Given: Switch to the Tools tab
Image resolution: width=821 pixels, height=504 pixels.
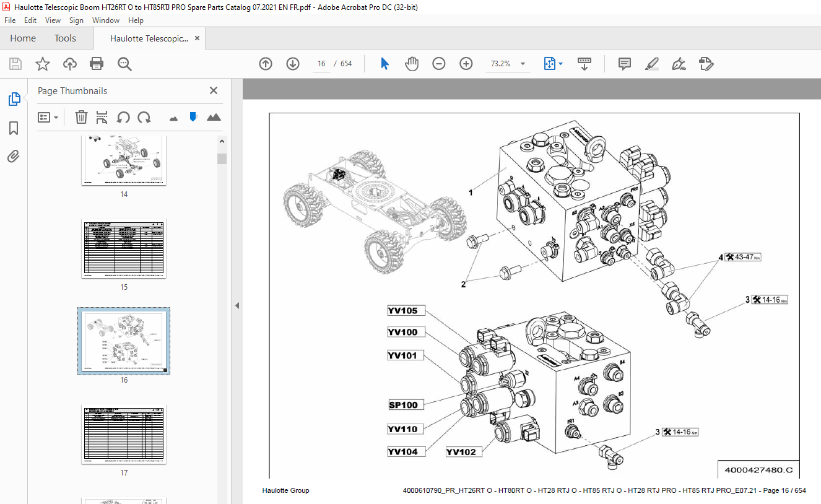Looking at the screenshot, I should 65,38.
